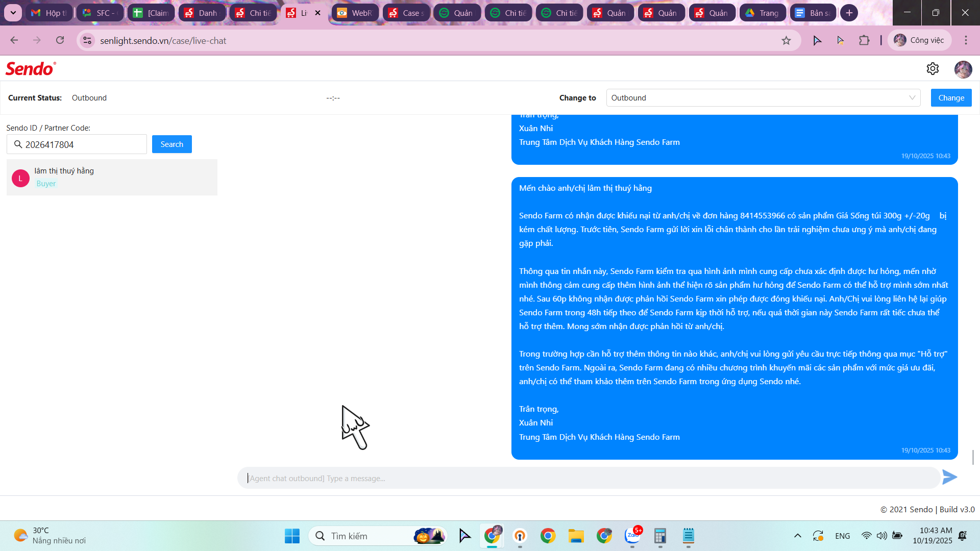Send message with paper plane icon

[949, 478]
